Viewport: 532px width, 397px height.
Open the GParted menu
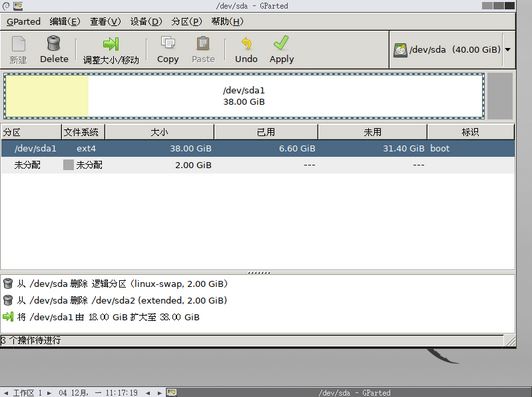(23, 21)
